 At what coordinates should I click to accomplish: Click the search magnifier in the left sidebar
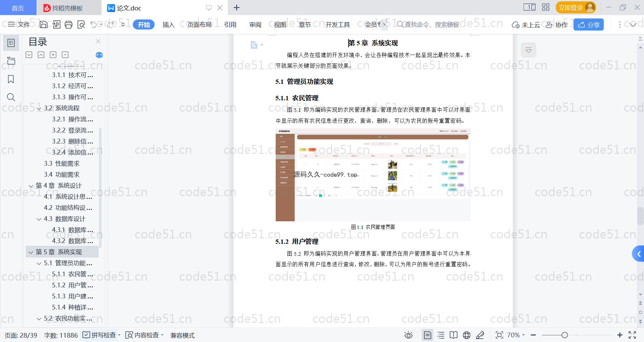[x=11, y=97]
